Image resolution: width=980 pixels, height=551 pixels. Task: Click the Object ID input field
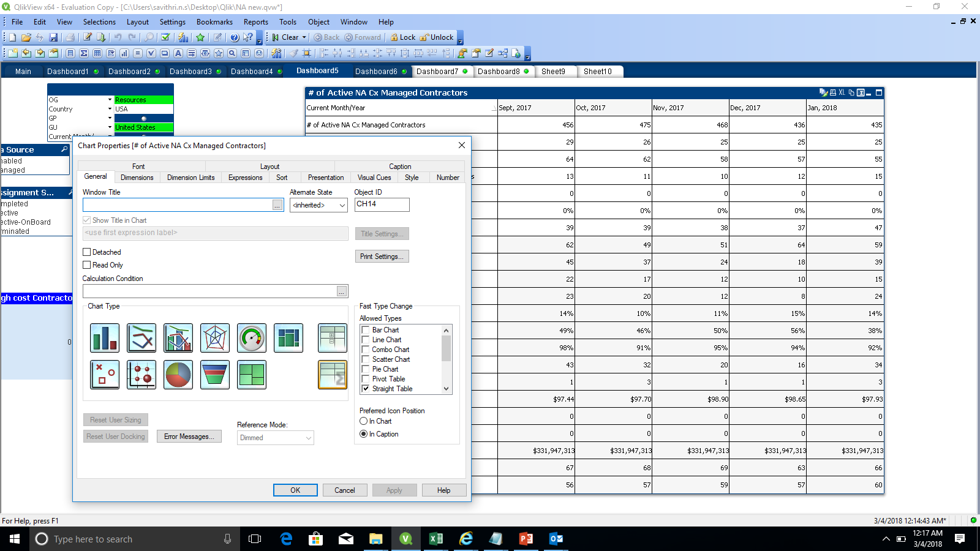(x=382, y=204)
